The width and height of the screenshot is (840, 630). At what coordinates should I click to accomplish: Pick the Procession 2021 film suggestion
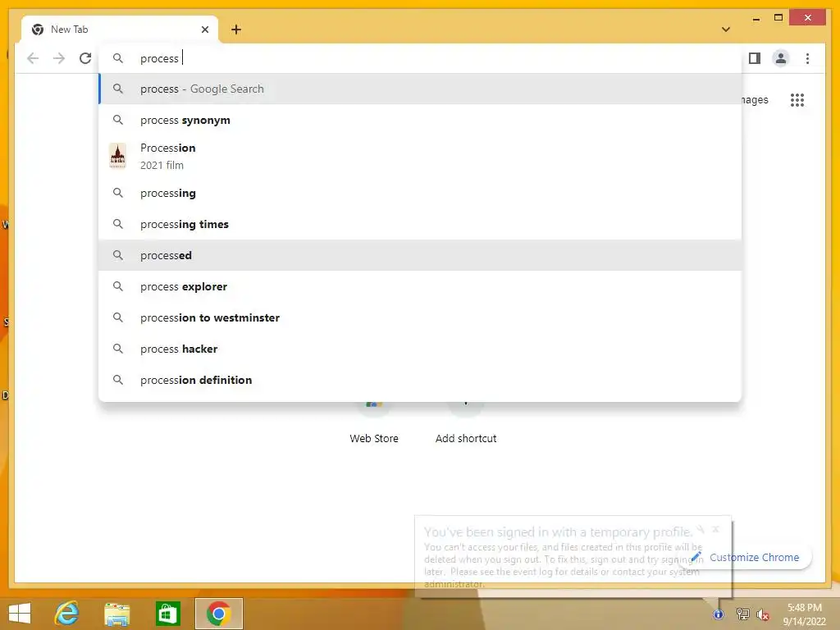[x=420, y=157]
